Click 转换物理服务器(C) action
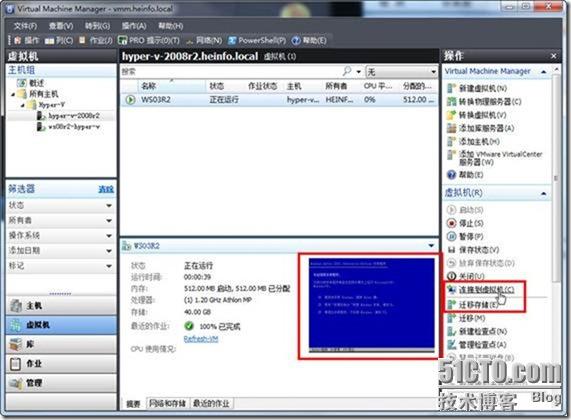This screenshot has width=571, height=420. pos(484,102)
